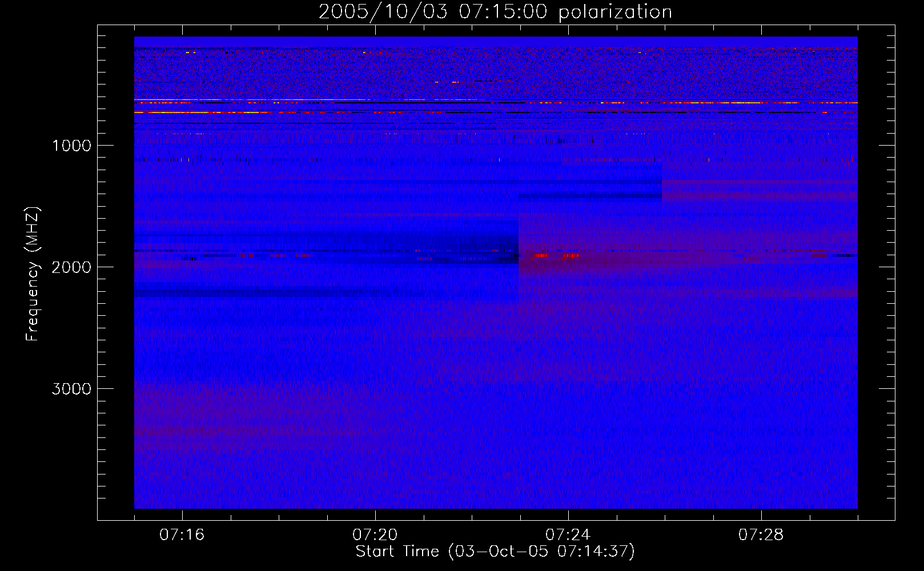Screen dimensions: 924x571
Task: Click the 3000 frequency tick label
Action: (71, 389)
